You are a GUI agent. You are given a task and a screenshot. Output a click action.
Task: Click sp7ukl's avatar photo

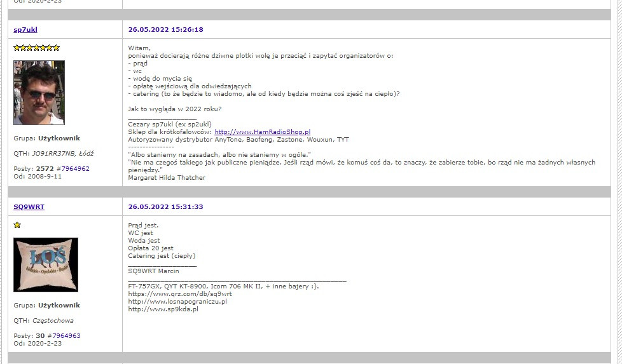pyautogui.click(x=39, y=93)
